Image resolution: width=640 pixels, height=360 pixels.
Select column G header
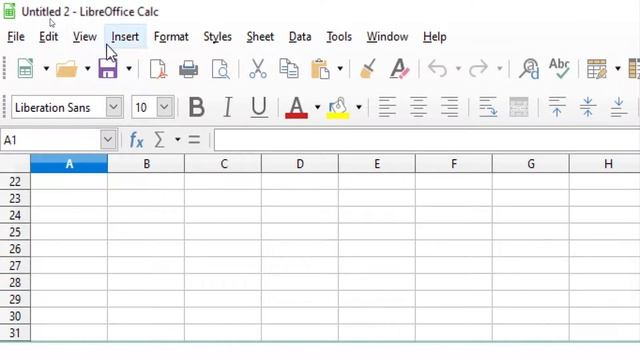point(531,164)
